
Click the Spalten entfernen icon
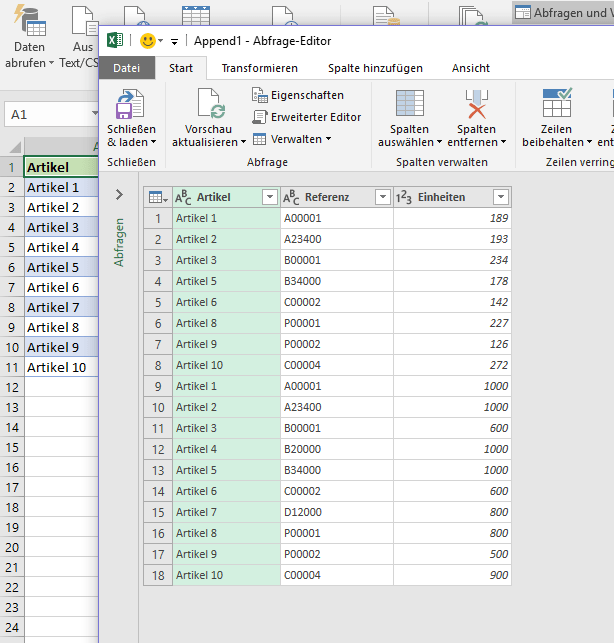(x=477, y=106)
